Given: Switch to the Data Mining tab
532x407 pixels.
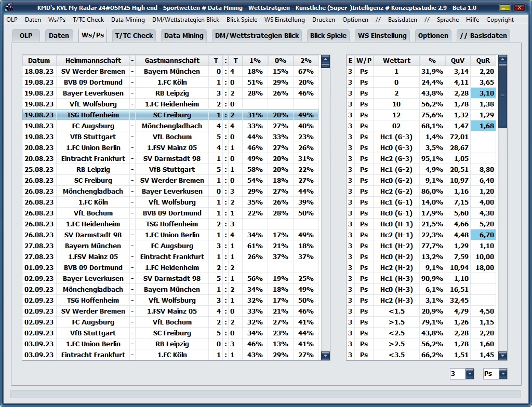Looking at the screenshot, I should pos(184,36).
